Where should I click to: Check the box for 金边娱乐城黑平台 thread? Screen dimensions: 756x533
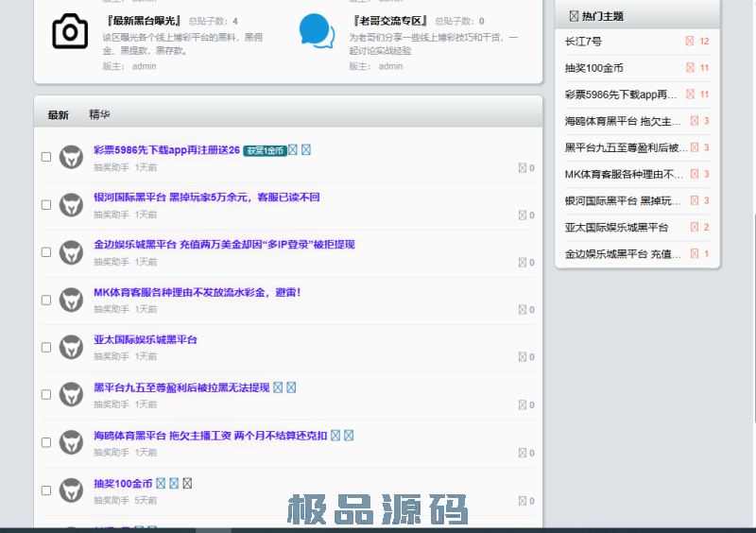(46, 252)
